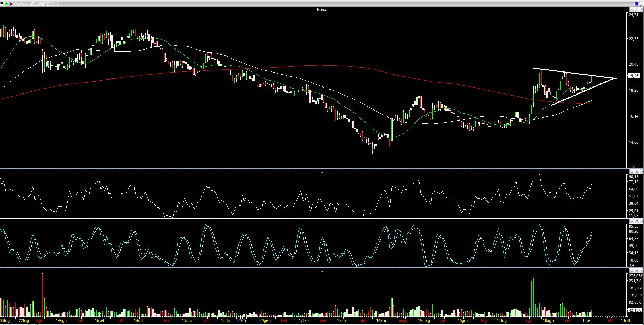The height and width of the screenshot is (325, 644).
Task: Open the hamburger menu in the title bar
Action: [x=2, y=4]
